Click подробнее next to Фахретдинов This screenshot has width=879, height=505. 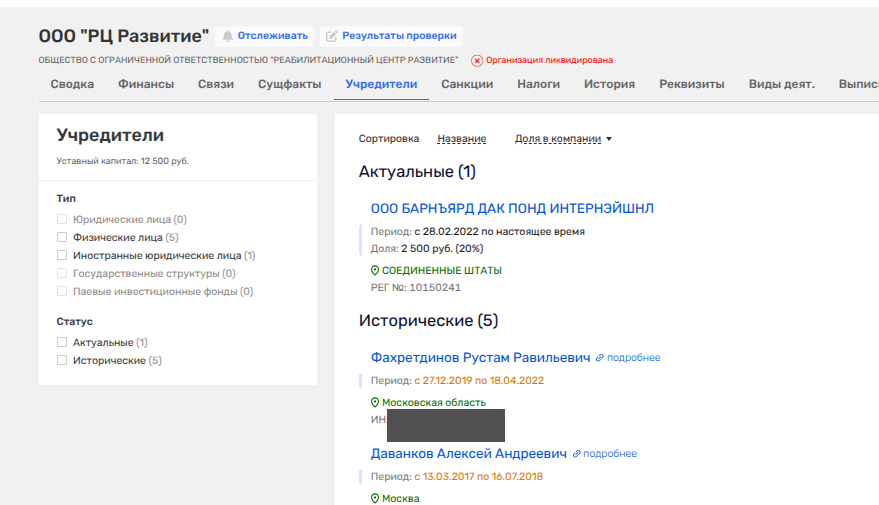(x=633, y=358)
